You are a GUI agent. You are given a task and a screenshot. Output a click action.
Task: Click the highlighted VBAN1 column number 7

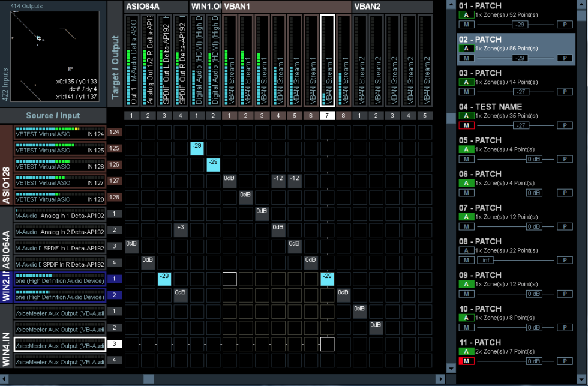point(327,115)
